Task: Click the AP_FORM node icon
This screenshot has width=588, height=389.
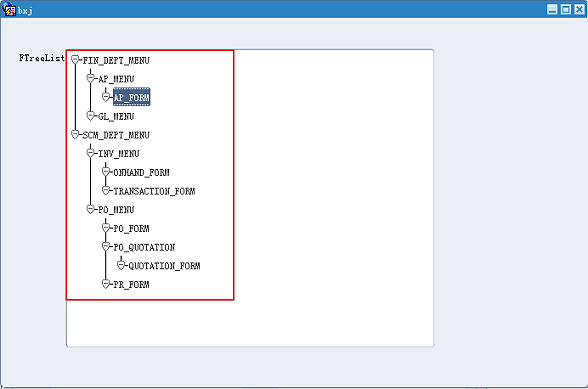Action: (x=106, y=97)
